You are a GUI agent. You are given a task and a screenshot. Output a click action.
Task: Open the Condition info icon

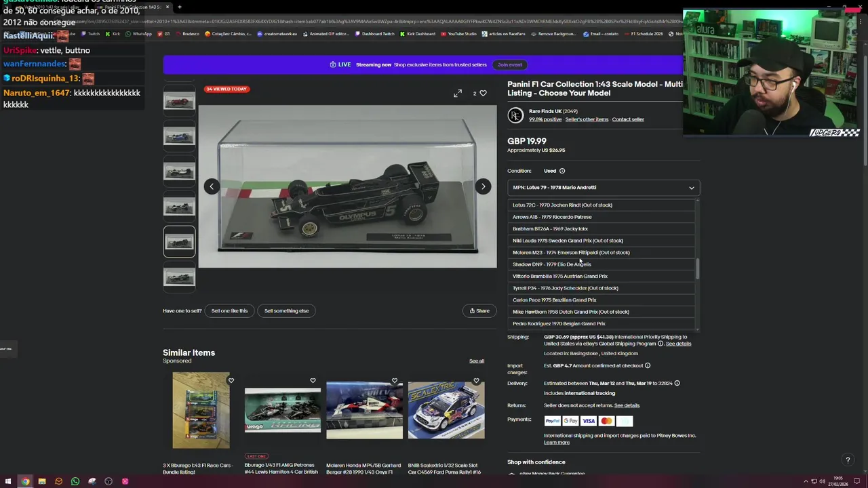561,171
